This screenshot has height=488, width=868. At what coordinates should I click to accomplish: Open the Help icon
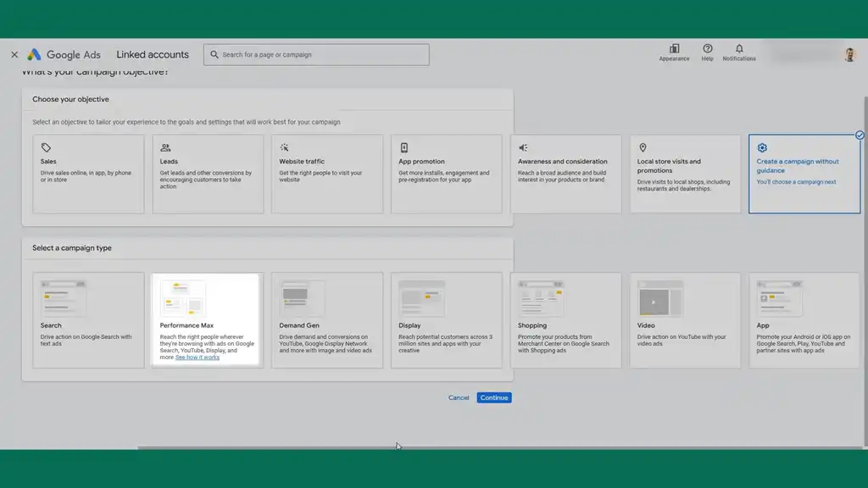click(x=708, y=48)
